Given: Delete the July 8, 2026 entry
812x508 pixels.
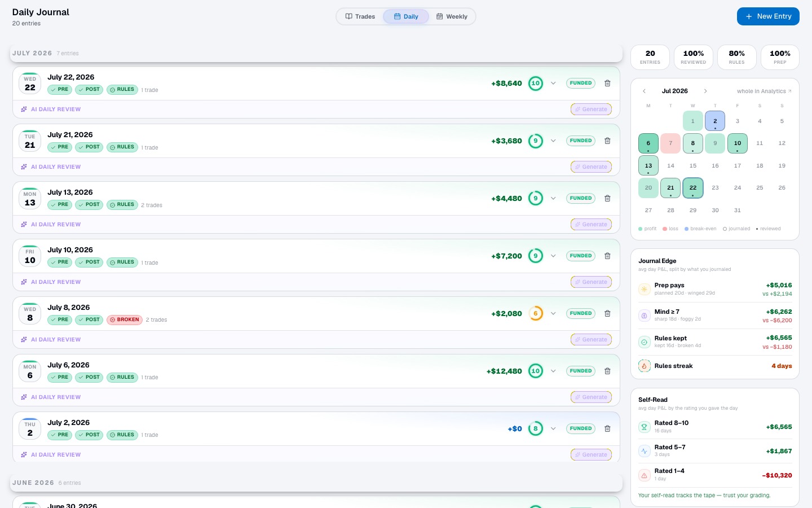Looking at the screenshot, I should [607, 313].
